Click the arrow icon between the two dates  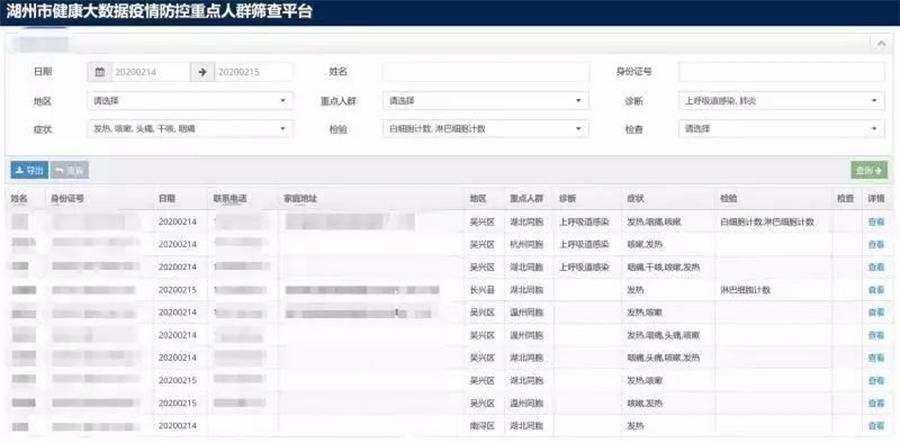click(x=201, y=72)
